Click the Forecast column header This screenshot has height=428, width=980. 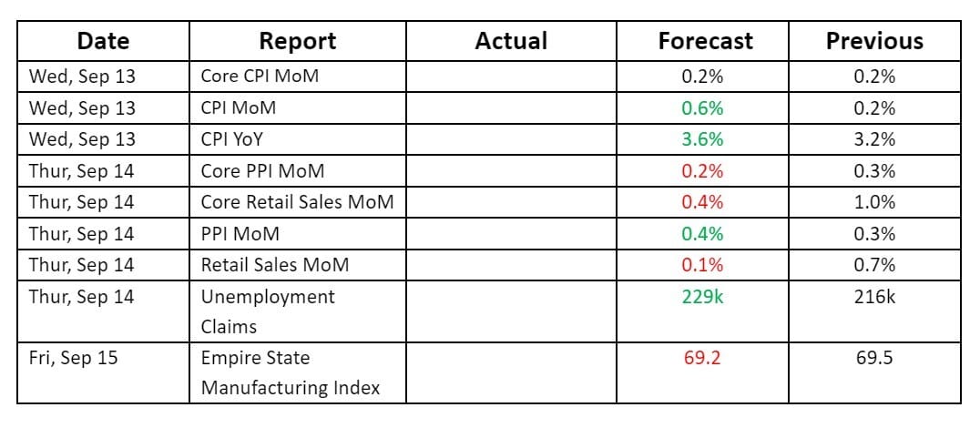(705, 41)
